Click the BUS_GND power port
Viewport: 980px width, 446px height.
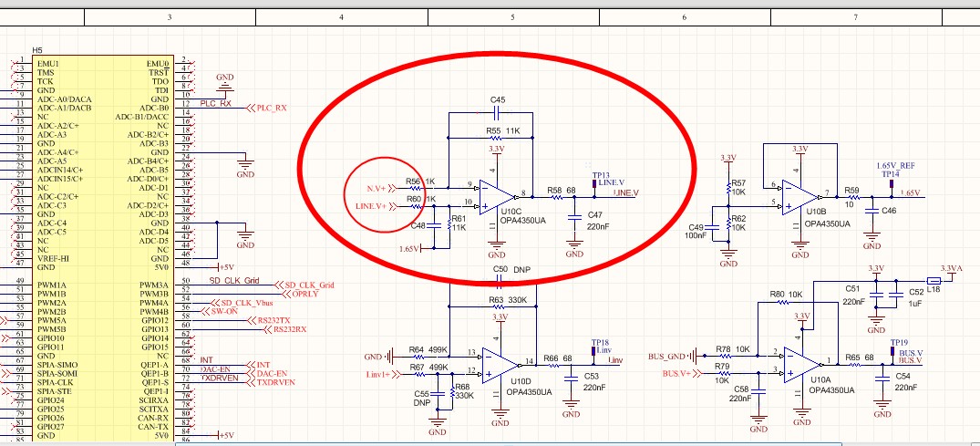coord(672,357)
